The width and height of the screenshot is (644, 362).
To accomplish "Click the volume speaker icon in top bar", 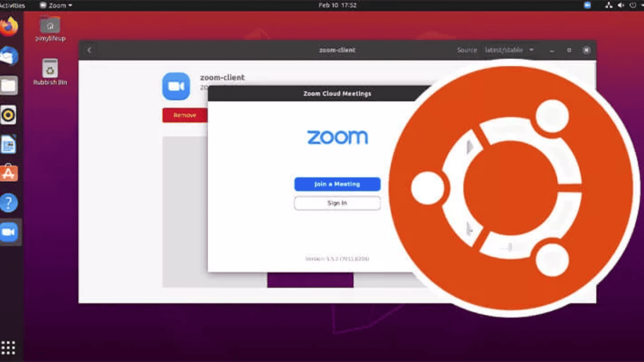I will point(620,5).
